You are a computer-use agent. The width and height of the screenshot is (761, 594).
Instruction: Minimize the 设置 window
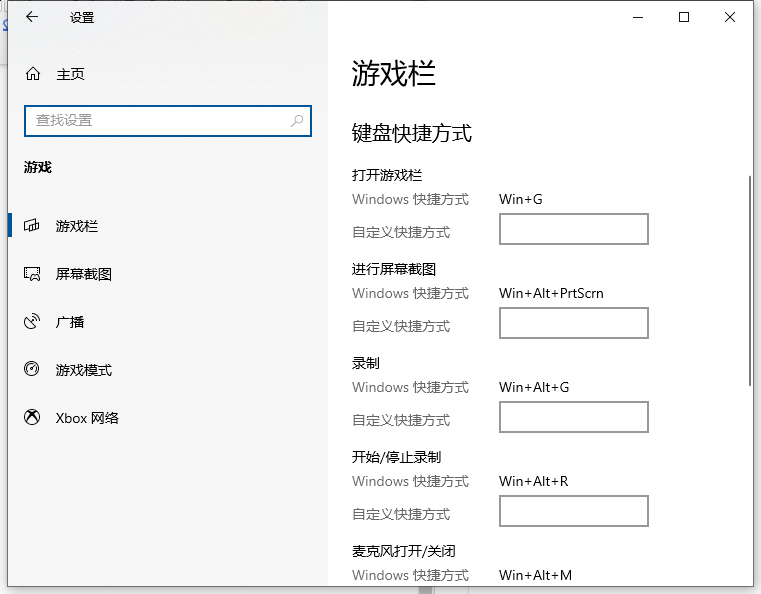point(637,17)
